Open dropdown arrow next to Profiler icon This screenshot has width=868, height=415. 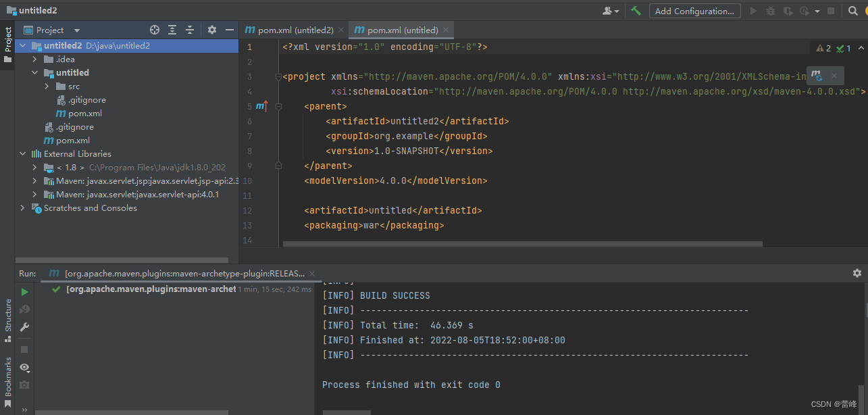(x=817, y=11)
